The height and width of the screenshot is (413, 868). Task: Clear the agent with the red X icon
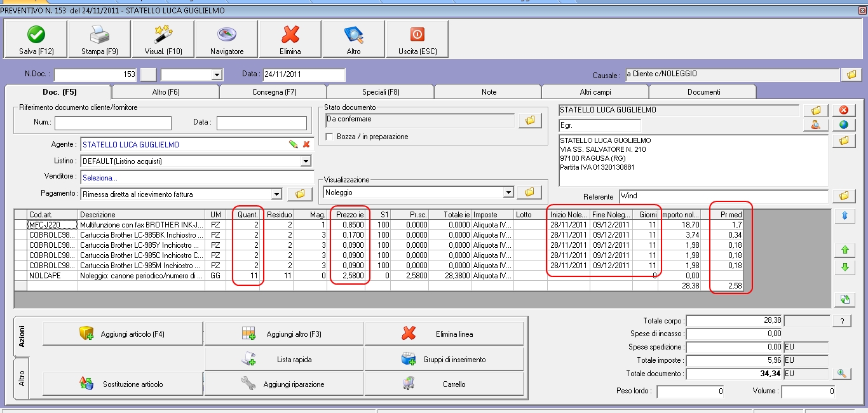pyautogui.click(x=306, y=145)
